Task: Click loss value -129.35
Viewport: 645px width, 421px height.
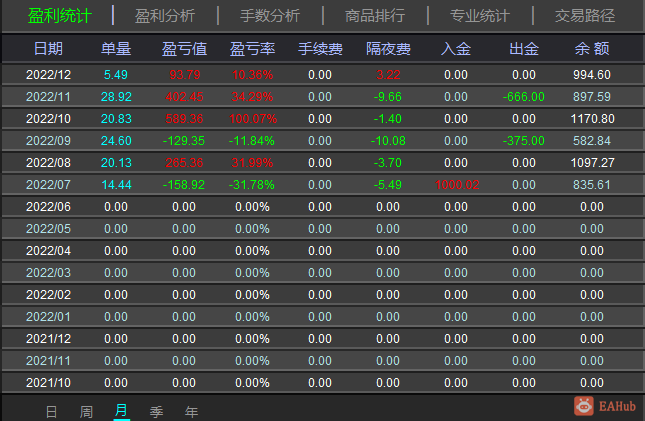Action: (x=183, y=141)
